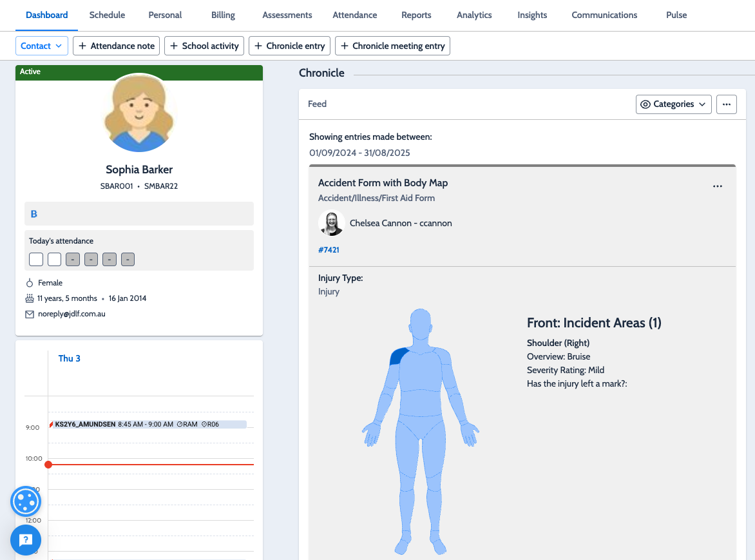Click the female gender icon
Screen dimensions: 755x560
tap(30, 283)
